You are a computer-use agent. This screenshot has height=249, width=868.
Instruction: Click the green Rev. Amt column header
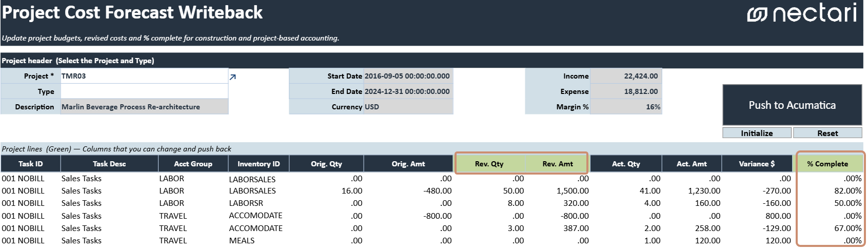[x=558, y=164]
